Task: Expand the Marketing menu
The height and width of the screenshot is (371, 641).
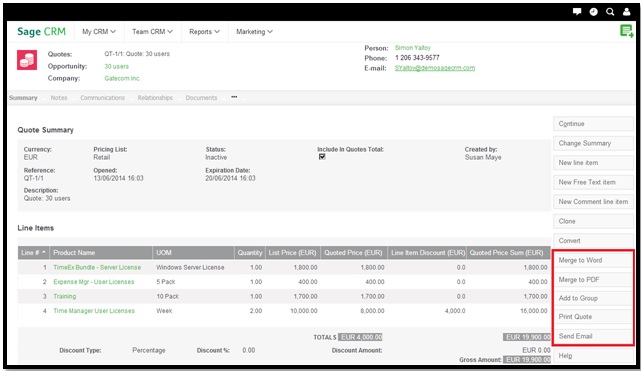Action: pyautogui.click(x=254, y=31)
